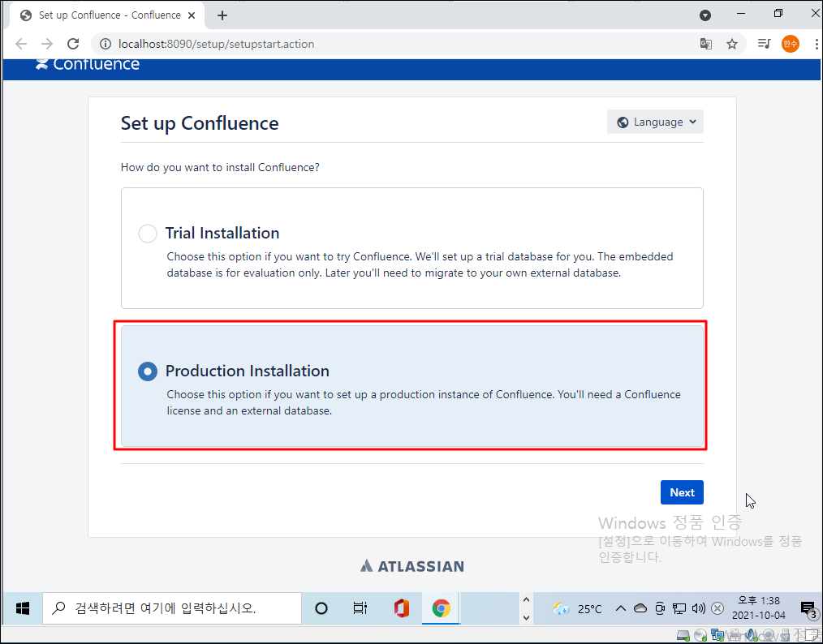Viewport: 823px width, 644px height.
Task: Open the media control playlist icon
Action: pos(765,44)
